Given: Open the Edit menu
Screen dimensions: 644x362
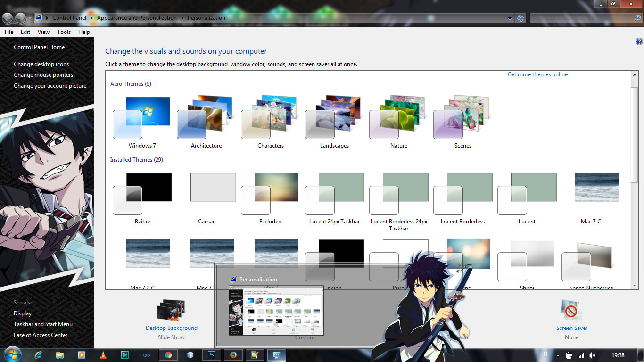Looking at the screenshot, I should (25, 32).
